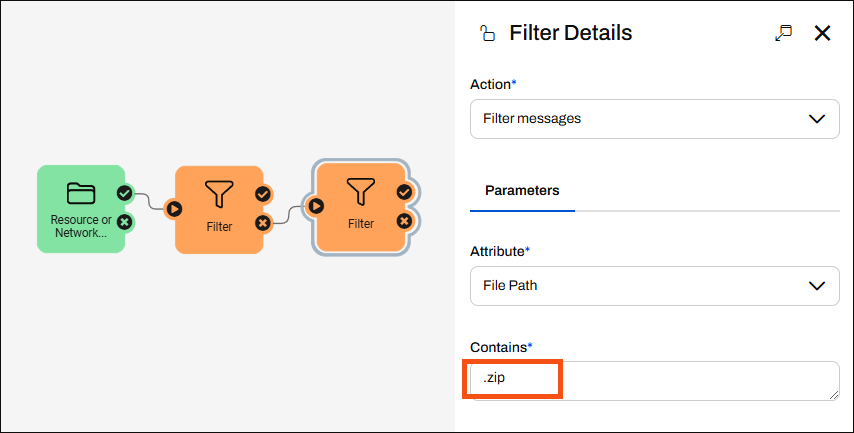Expand the Attribute dropdown showing File Path
854x433 pixels.
[654, 285]
